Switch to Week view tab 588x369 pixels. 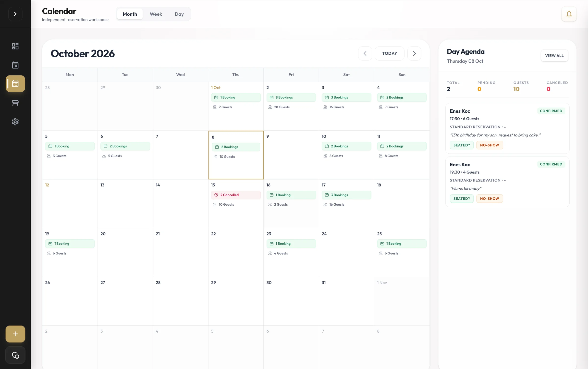click(156, 14)
